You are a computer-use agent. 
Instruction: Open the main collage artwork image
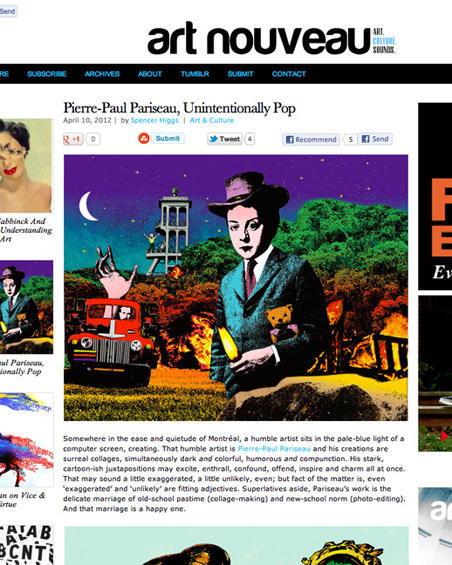coord(236,288)
